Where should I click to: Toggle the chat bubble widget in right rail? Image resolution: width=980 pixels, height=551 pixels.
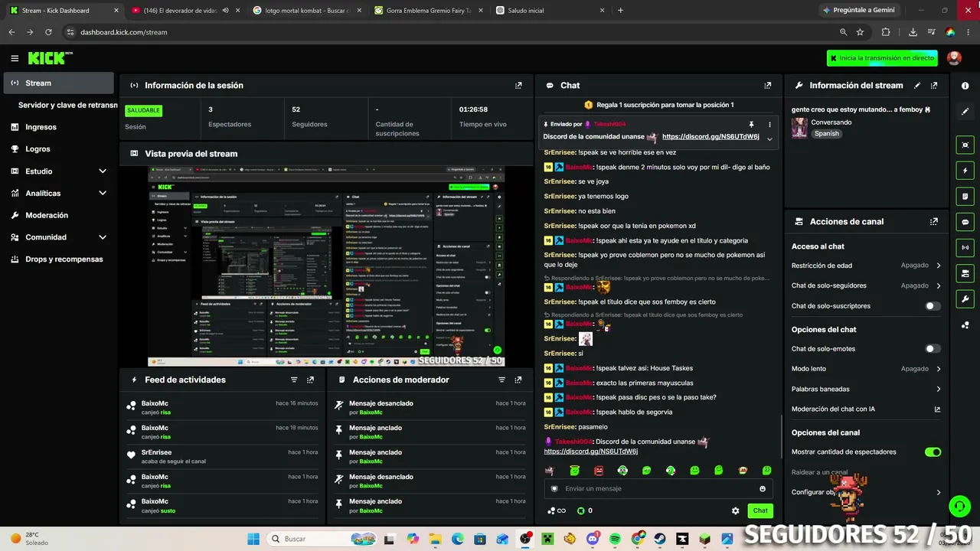pyautogui.click(x=965, y=222)
